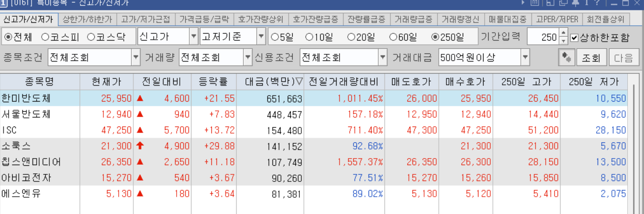Select the 칩스앤미디어 stock name
This screenshot has height=214, width=644.
(31, 162)
